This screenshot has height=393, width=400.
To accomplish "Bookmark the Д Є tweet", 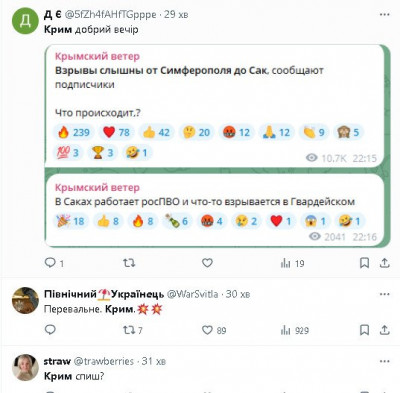I will pos(364,263).
